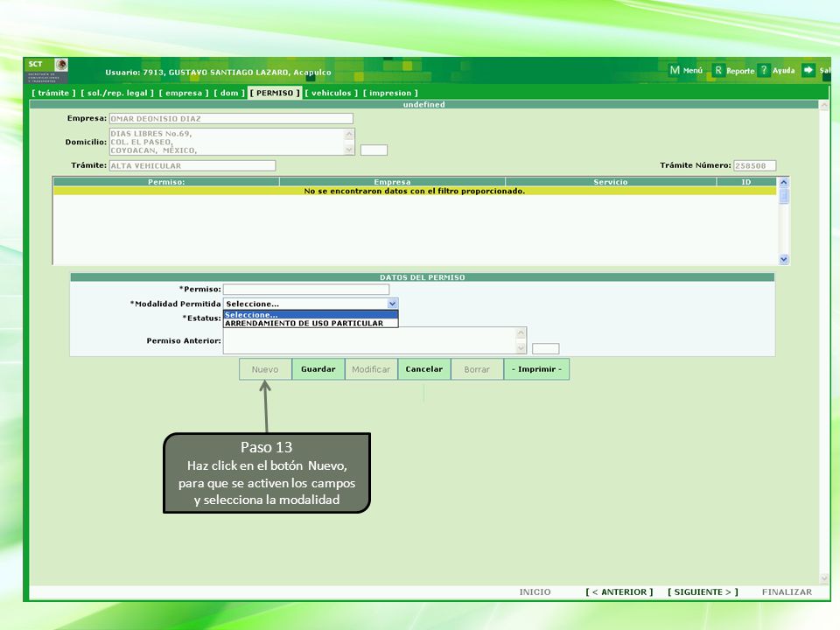Image resolution: width=840 pixels, height=630 pixels.
Task: Click the small box beside Permiso Anterior
Action: pos(546,349)
